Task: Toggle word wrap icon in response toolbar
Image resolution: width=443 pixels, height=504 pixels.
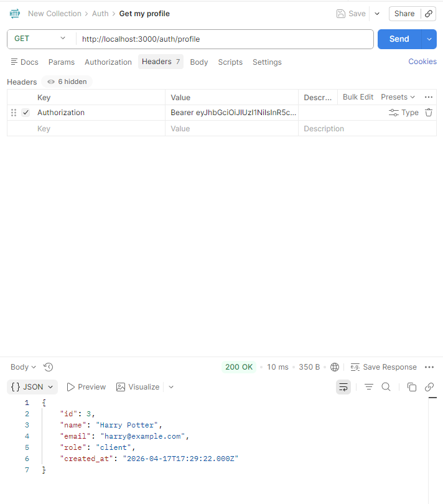Action: [x=343, y=387]
